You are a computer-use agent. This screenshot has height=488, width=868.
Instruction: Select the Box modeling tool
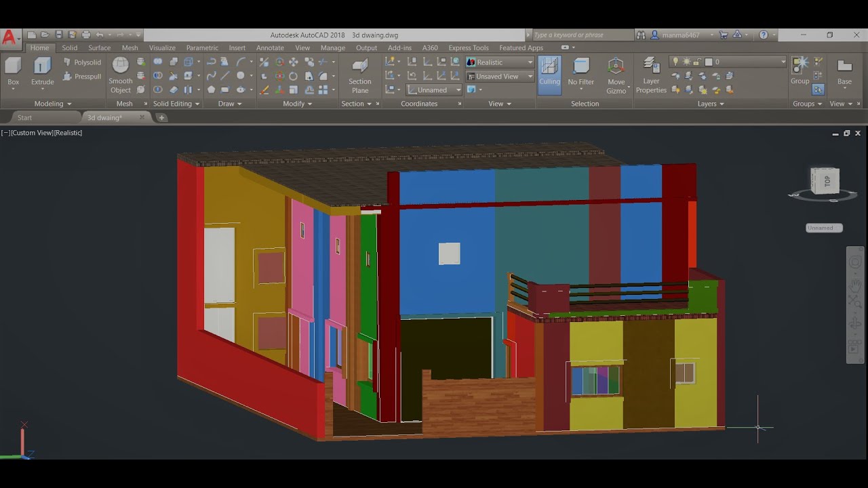click(x=13, y=73)
